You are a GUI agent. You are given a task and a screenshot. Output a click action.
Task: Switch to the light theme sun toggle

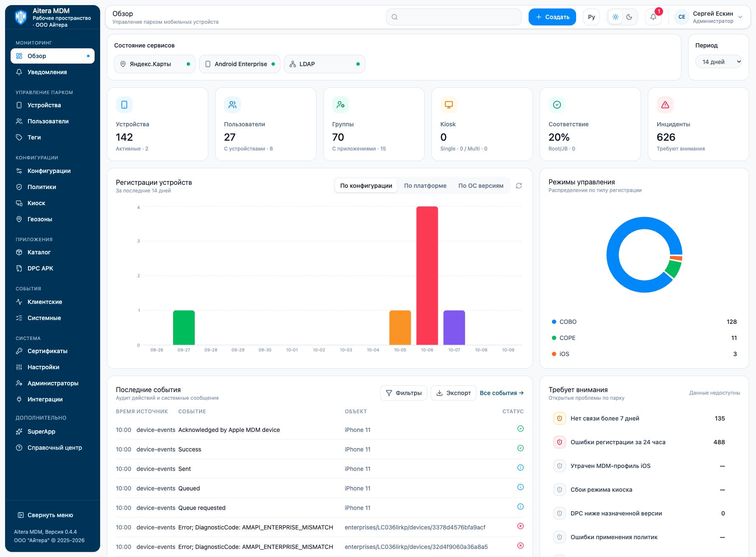[x=616, y=17]
